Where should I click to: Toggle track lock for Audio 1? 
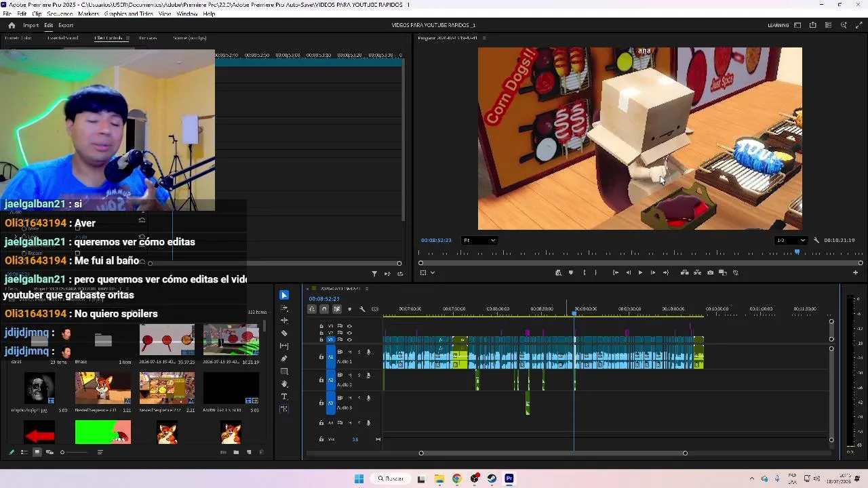[x=321, y=357]
